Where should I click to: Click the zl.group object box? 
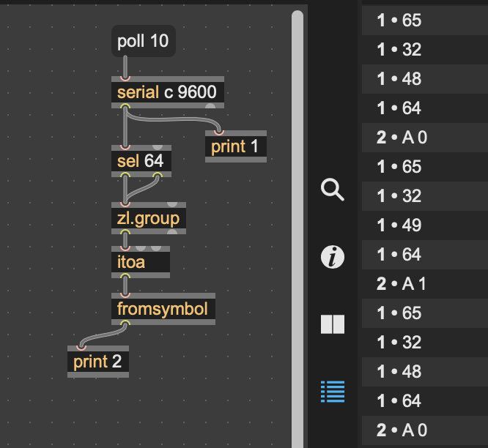(149, 218)
